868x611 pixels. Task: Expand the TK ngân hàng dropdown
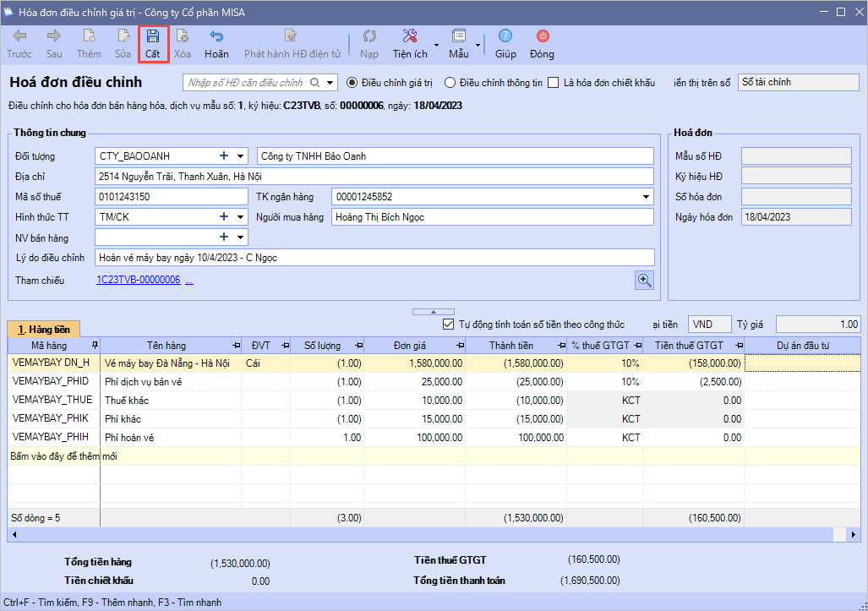(646, 197)
